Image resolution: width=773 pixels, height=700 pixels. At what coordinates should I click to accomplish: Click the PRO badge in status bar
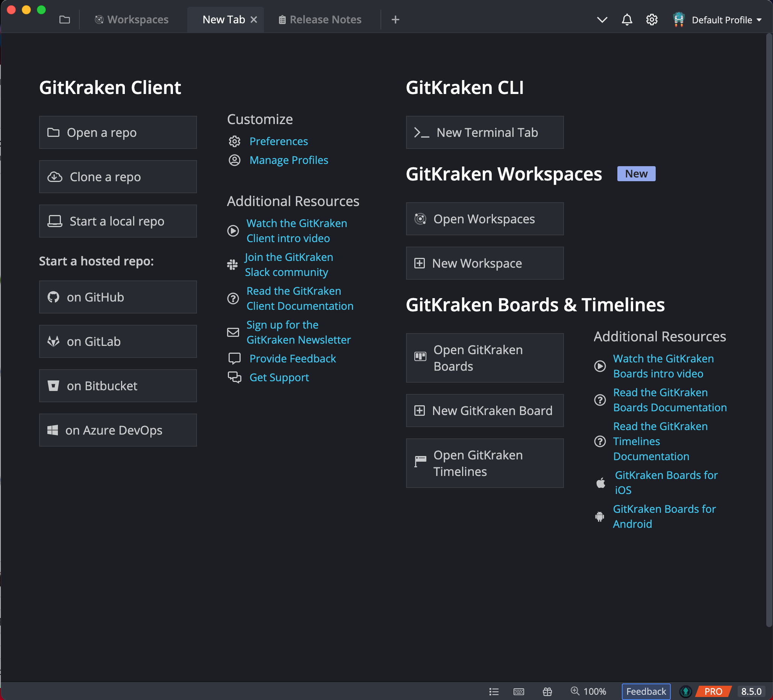click(x=713, y=691)
